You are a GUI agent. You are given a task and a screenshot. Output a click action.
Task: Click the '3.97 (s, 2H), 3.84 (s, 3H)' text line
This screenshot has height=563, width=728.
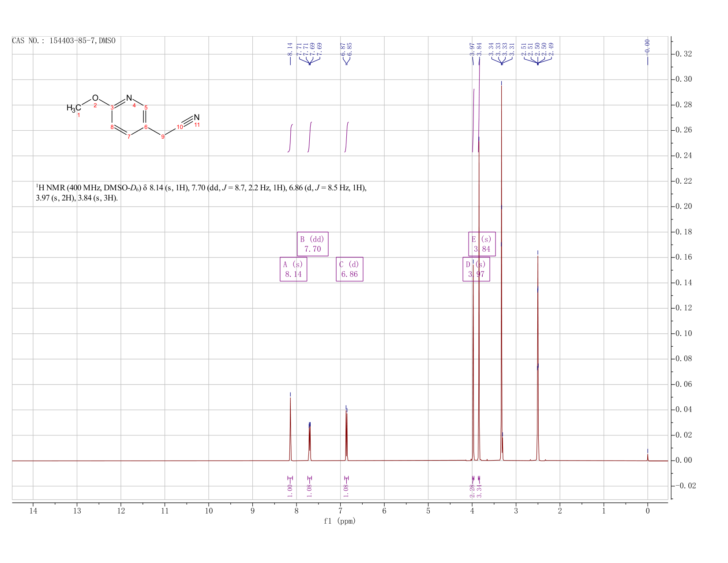pyautogui.click(x=77, y=198)
